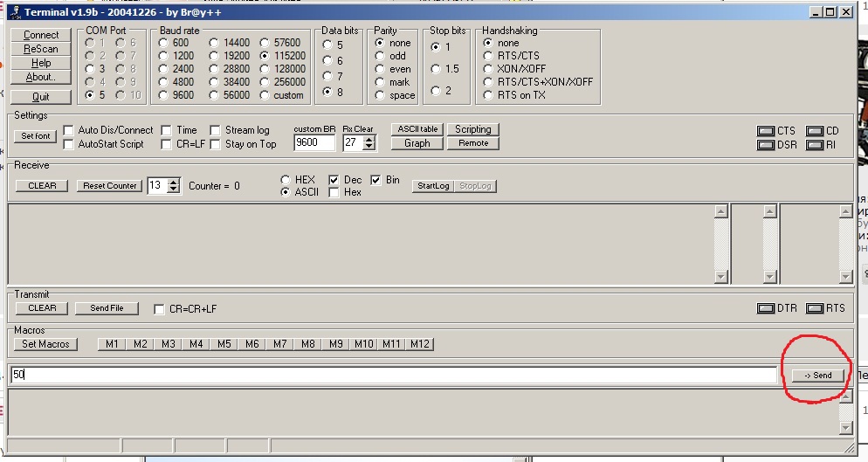Run macro M12
This screenshot has height=462, width=868.
tap(420, 344)
